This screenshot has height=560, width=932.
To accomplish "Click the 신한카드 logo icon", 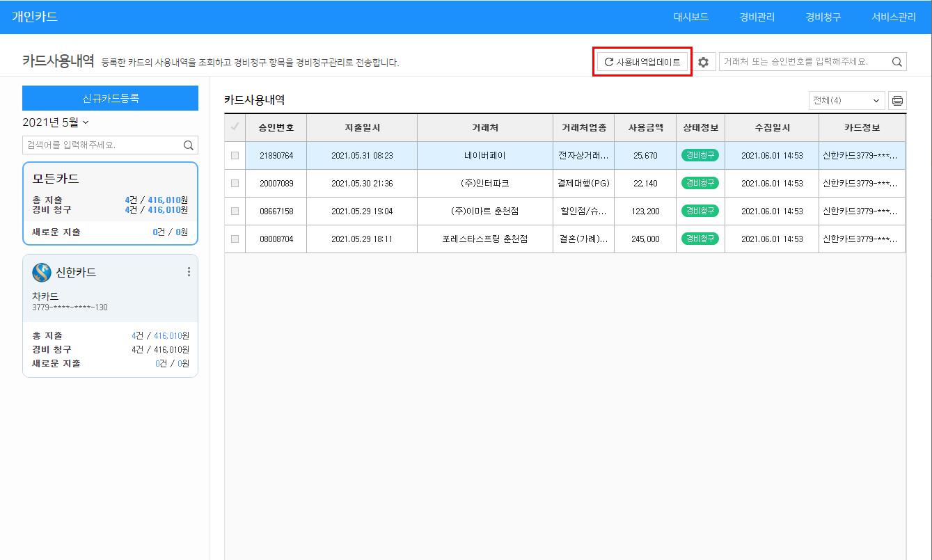I will pyautogui.click(x=41, y=273).
